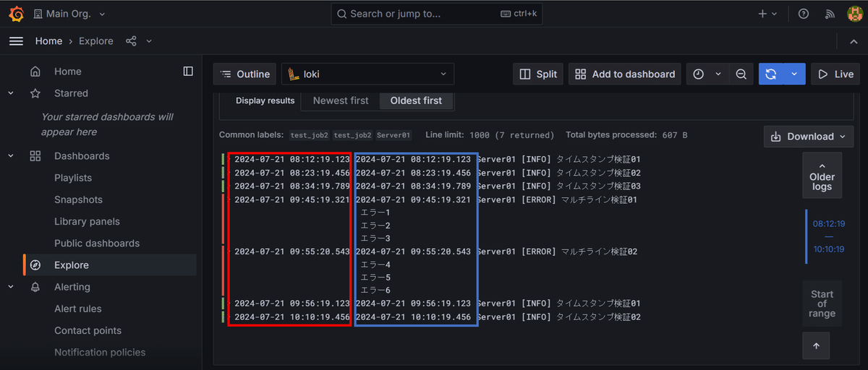Open the plus add-new menu
868x370 pixels.
tap(767, 14)
